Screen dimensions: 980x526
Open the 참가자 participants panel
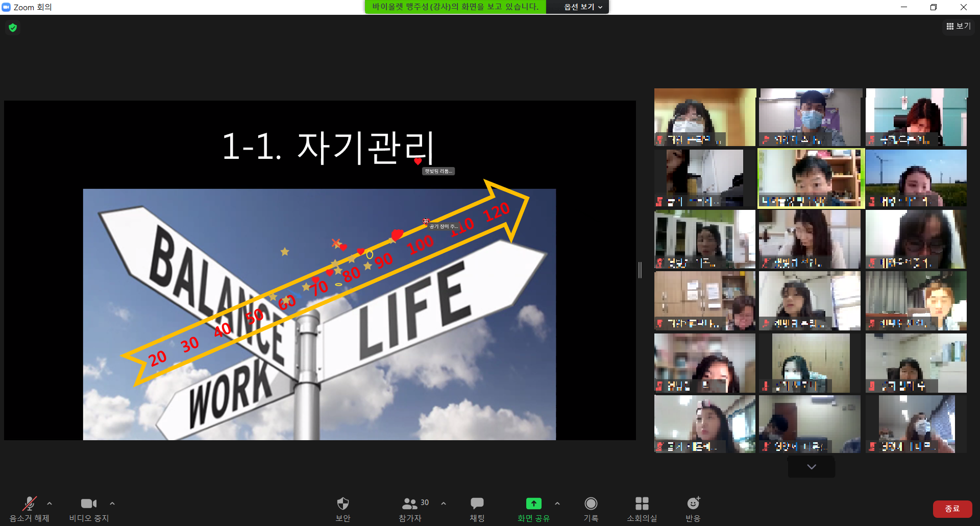click(410, 504)
